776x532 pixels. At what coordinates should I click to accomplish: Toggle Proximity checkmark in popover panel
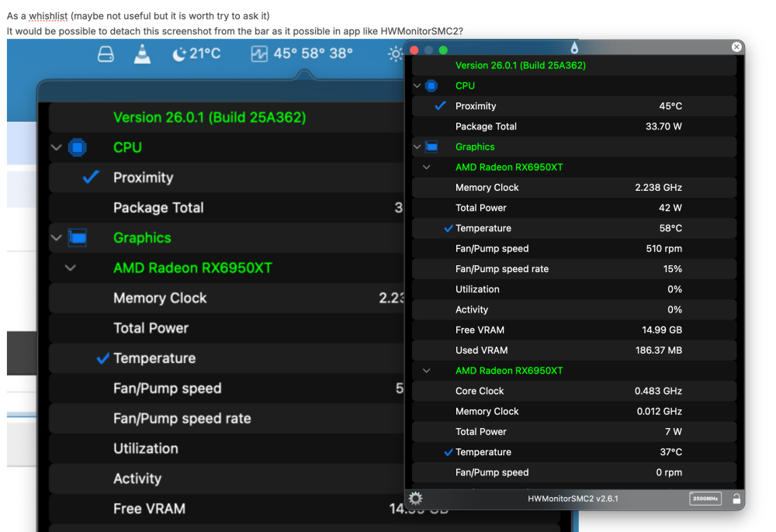point(91,177)
